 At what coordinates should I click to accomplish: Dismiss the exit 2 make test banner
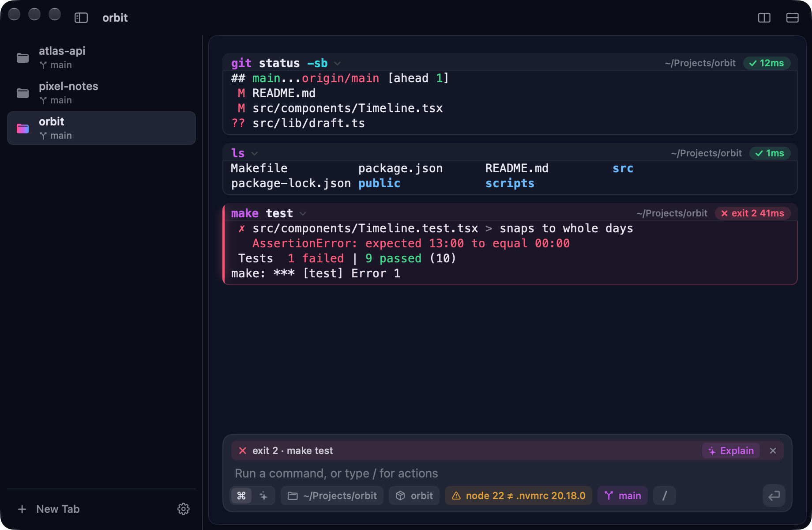click(773, 450)
